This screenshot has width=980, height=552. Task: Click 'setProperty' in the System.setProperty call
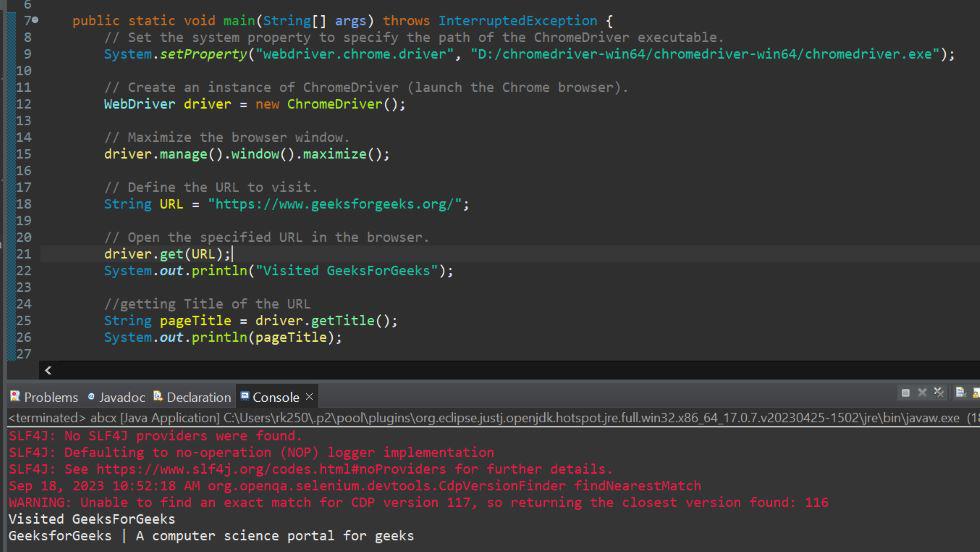pyautogui.click(x=204, y=54)
